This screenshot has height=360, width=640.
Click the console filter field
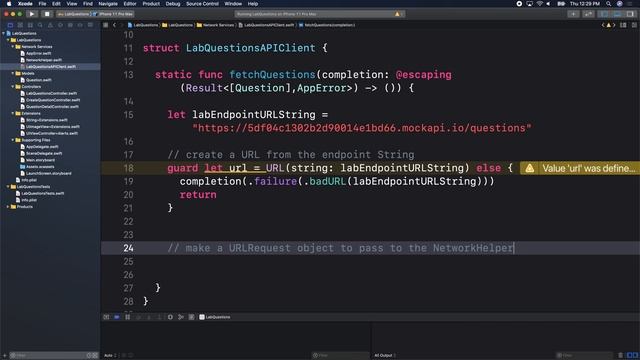[584, 356]
